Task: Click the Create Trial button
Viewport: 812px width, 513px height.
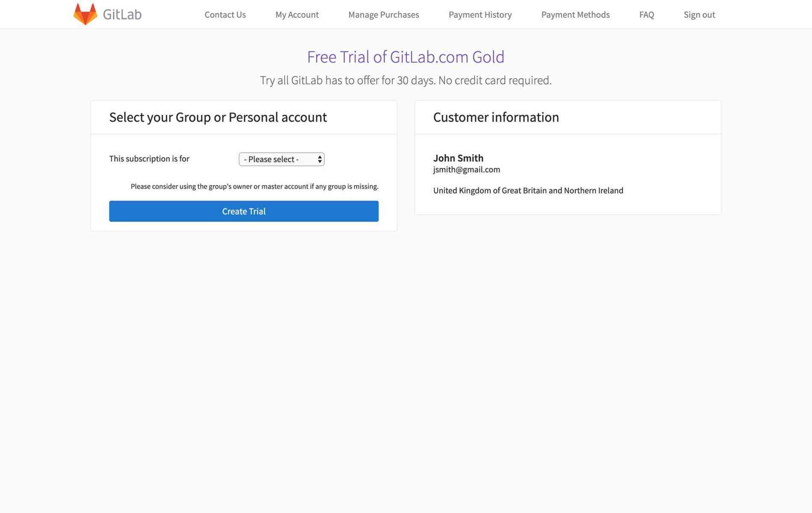Action: point(244,211)
